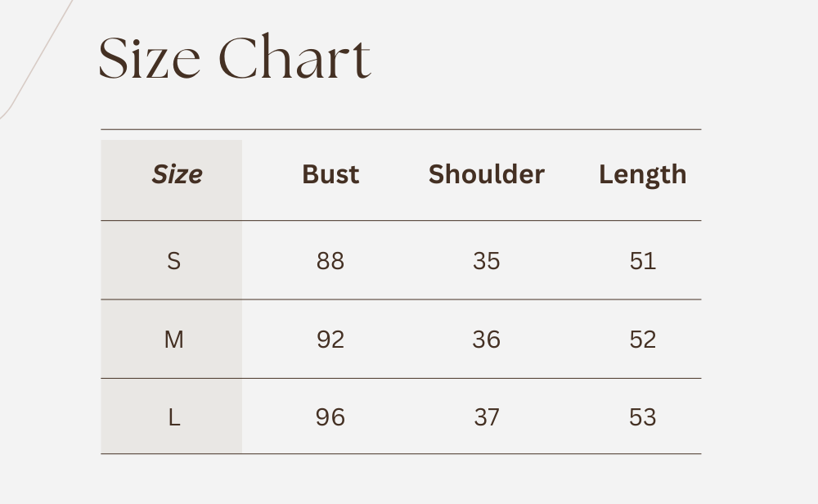The image size is (818, 504).
Task: Select the L size row label
Action: coord(173,418)
